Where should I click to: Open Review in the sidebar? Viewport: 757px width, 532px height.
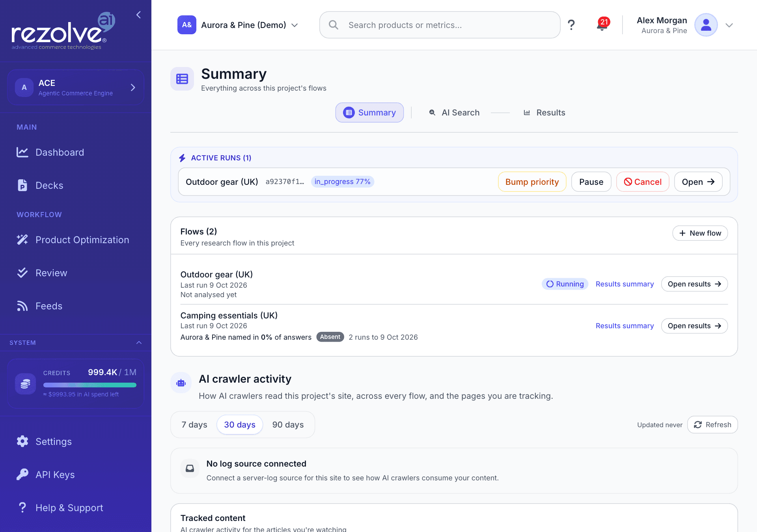click(x=76, y=273)
